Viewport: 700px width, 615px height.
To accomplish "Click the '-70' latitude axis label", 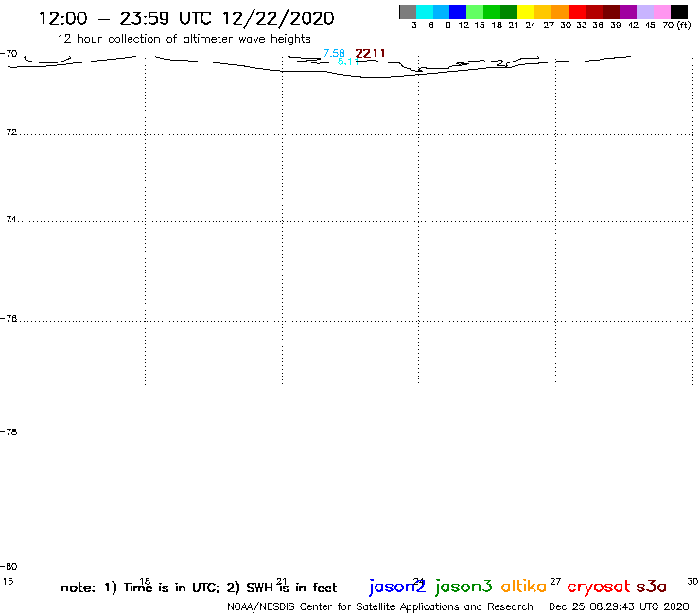I will pyautogui.click(x=9, y=54).
